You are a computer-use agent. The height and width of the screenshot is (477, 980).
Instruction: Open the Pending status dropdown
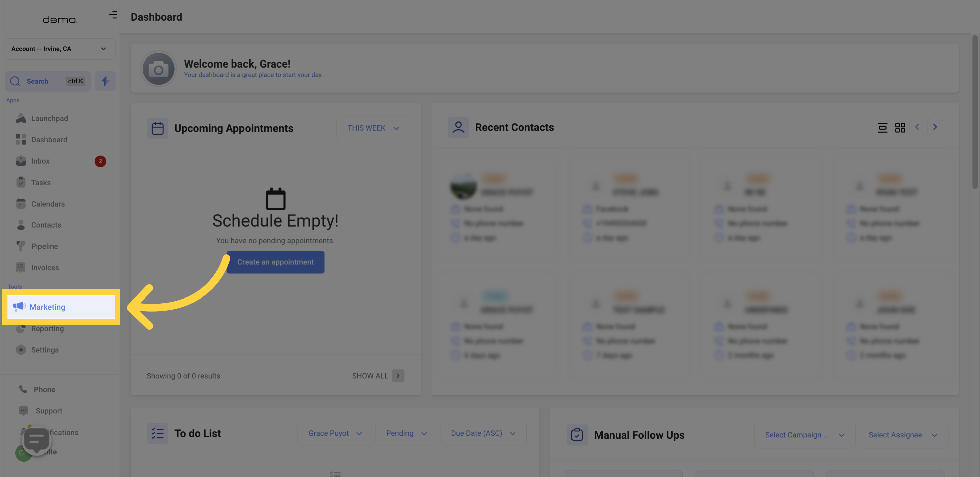pyautogui.click(x=406, y=433)
